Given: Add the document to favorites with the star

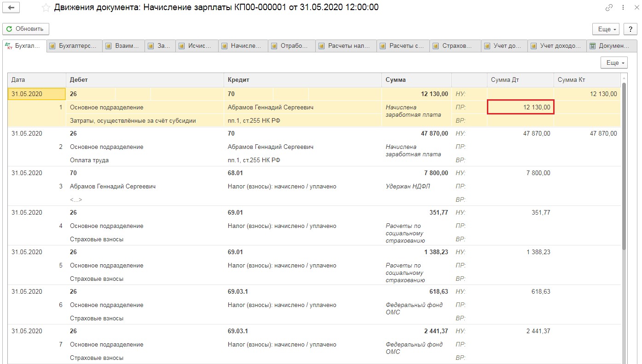Looking at the screenshot, I should click(x=46, y=8).
